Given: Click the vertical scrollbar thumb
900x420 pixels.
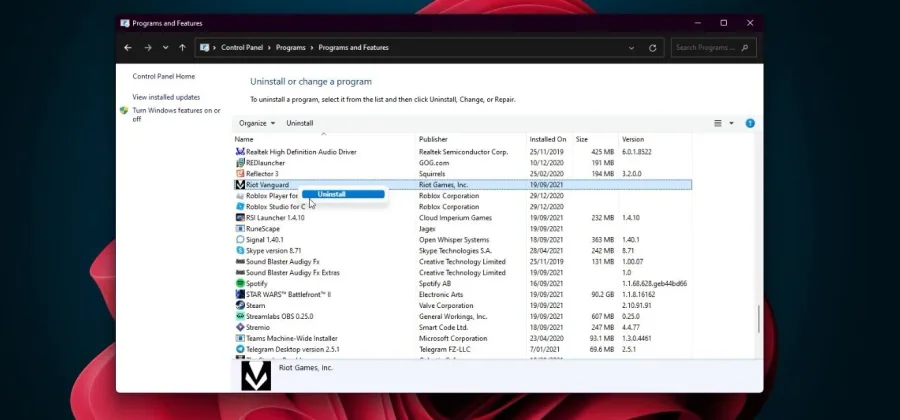Looking at the screenshot, I should point(759,318).
